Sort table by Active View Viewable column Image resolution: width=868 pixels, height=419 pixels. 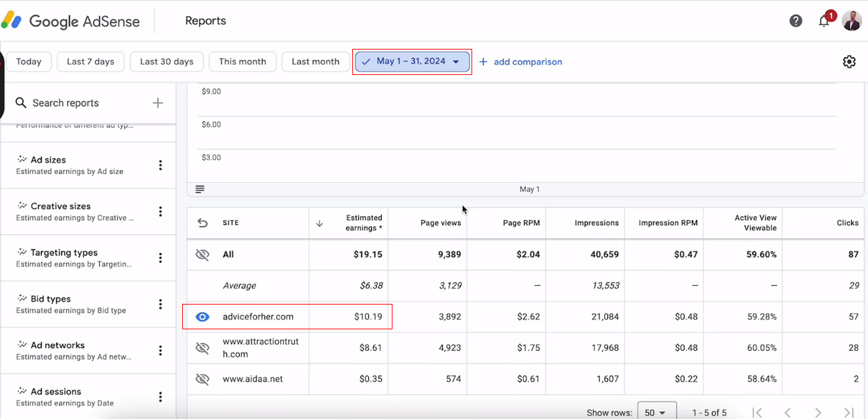coord(755,223)
